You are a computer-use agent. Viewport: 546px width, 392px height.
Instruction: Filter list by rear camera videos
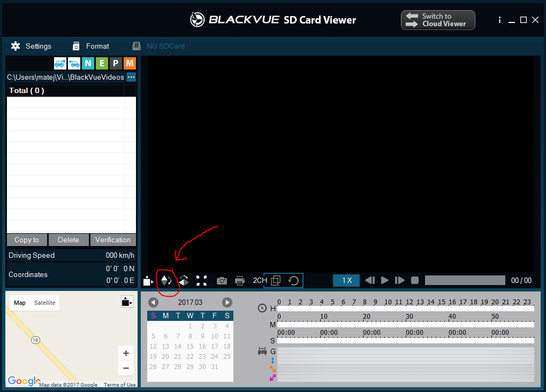[x=74, y=63]
